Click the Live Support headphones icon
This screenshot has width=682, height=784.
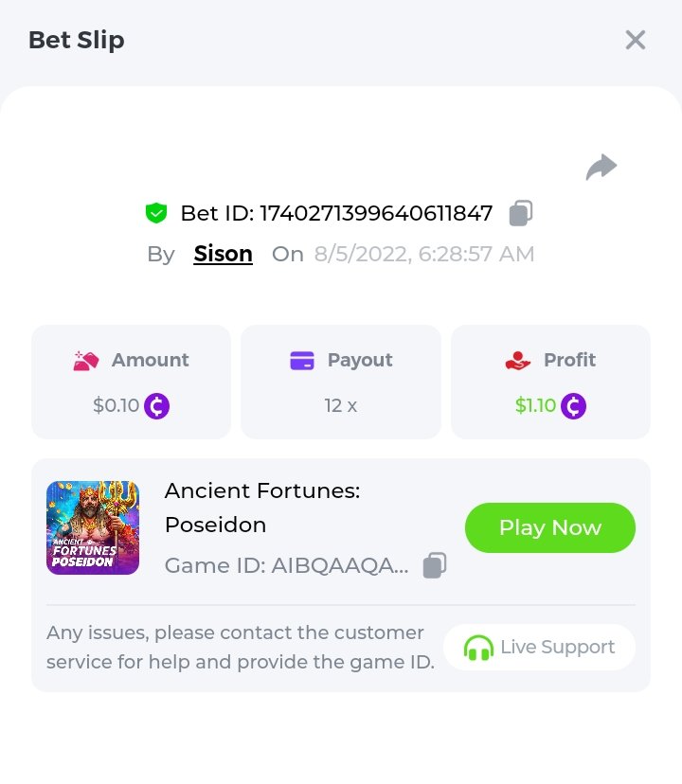478,648
